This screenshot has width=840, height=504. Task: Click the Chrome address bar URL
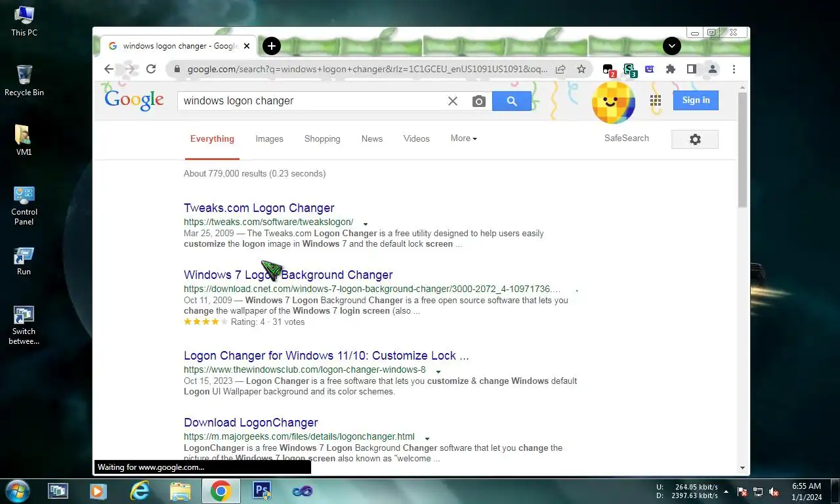(367, 69)
